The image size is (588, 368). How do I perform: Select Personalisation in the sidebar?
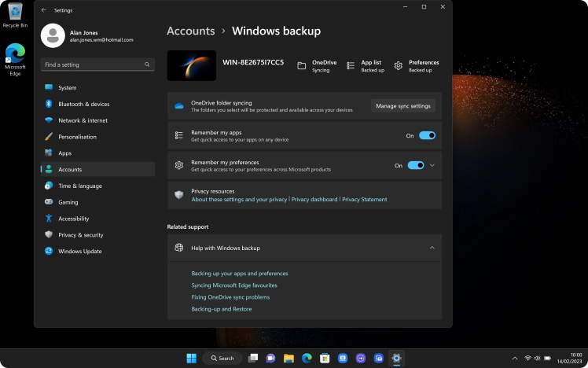[x=97, y=137]
